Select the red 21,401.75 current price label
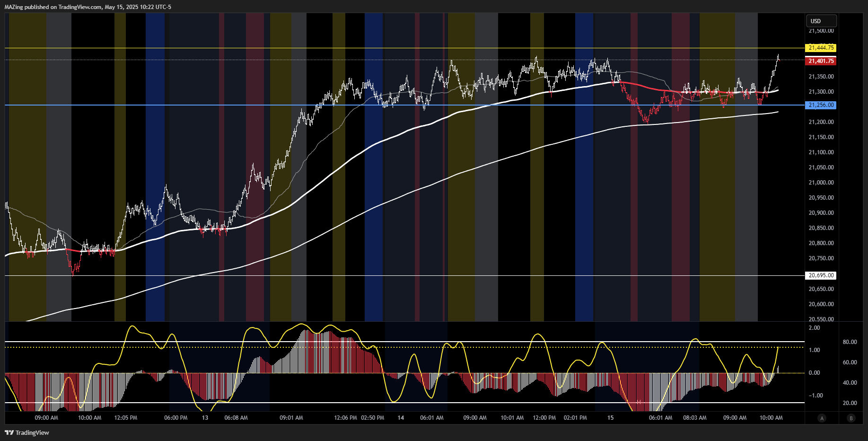868x441 pixels. click(x=821, y=61)
